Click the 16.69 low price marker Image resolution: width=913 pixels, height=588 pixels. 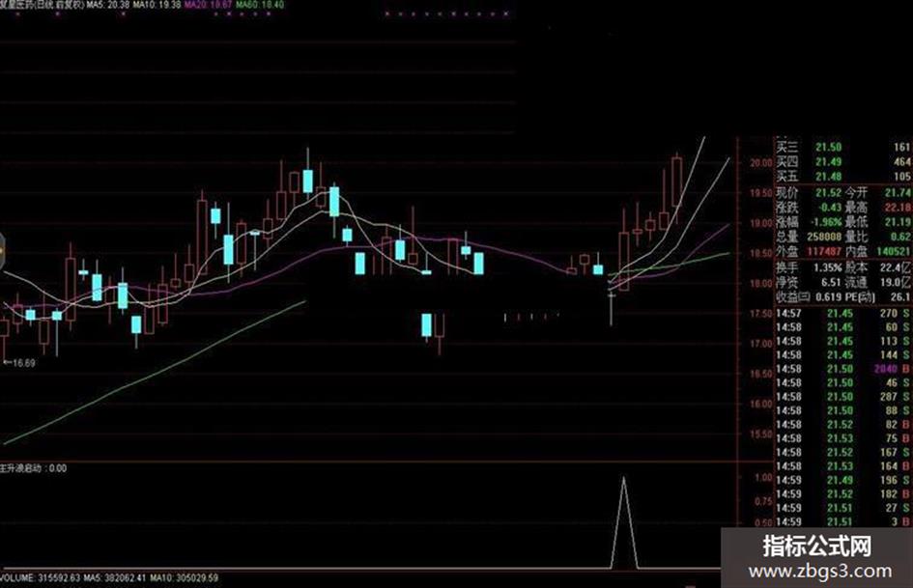click(x=19, y=363)
